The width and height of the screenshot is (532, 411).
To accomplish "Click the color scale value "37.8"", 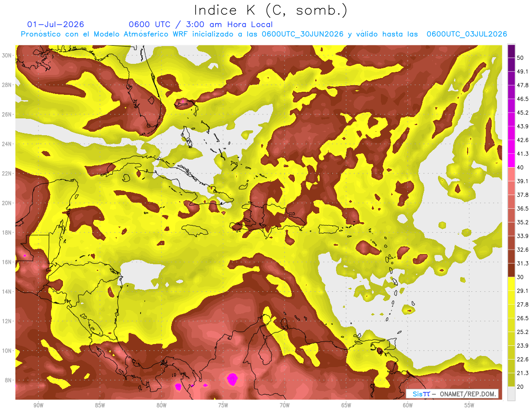I will 522,195.
